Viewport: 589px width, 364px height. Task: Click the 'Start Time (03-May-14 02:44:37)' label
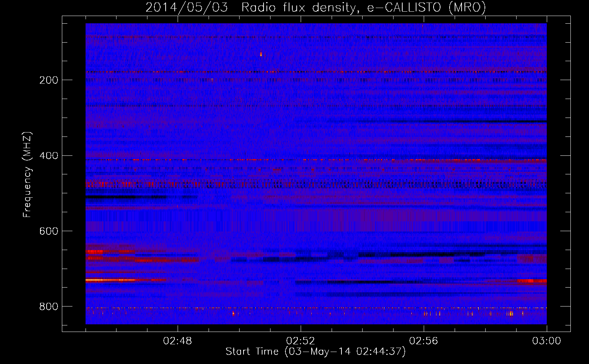pos(316,352)
